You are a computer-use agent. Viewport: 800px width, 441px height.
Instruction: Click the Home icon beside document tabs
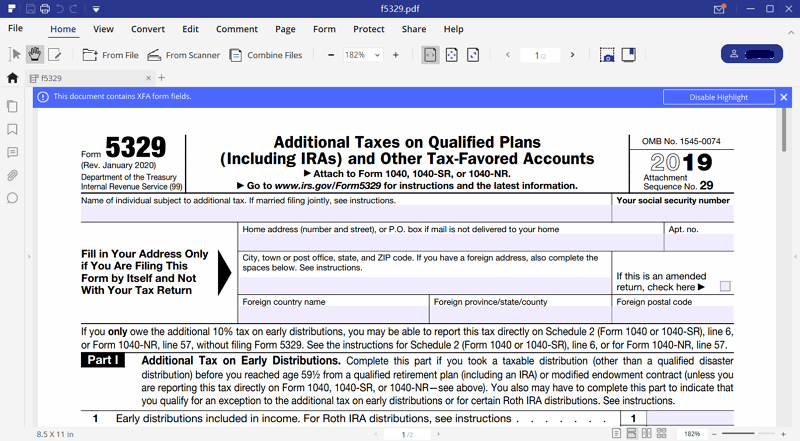point(13,77)
